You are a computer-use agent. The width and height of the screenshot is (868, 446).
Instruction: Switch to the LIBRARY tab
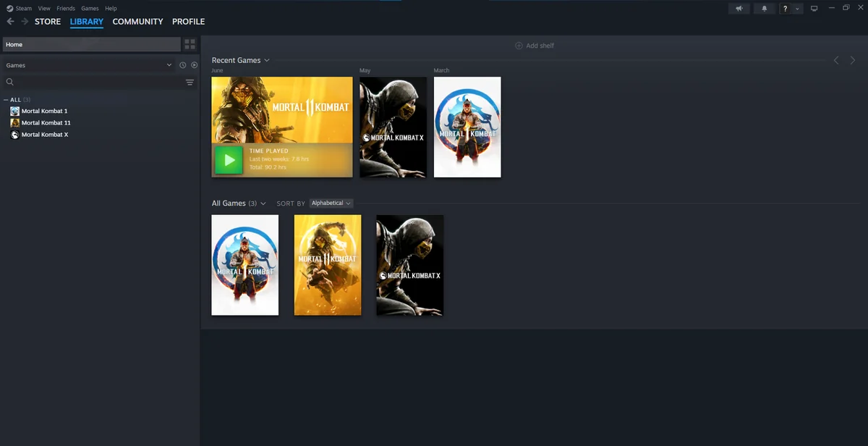pos(87,22)
